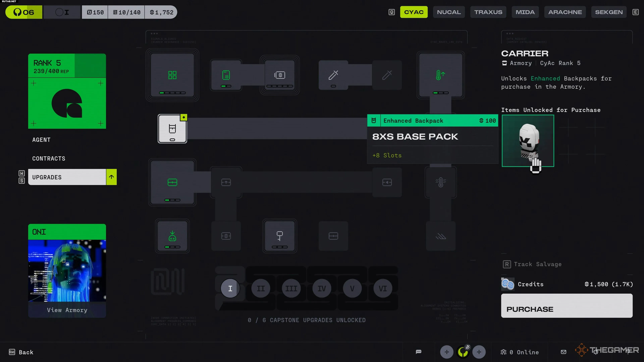644x362 pixels.
Task: Click the selected backpack Carrier upgrade node
Action: pyautogui.click(x=172, y=129)
